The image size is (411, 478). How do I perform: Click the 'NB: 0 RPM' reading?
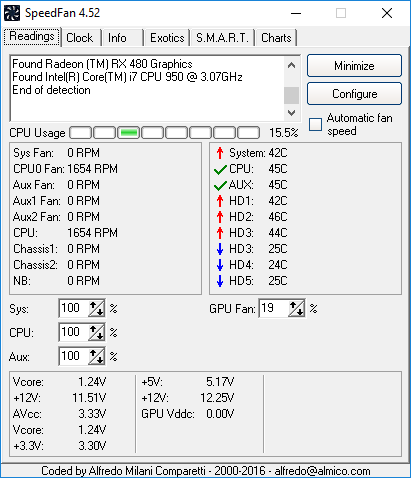(x=56, y=281)
